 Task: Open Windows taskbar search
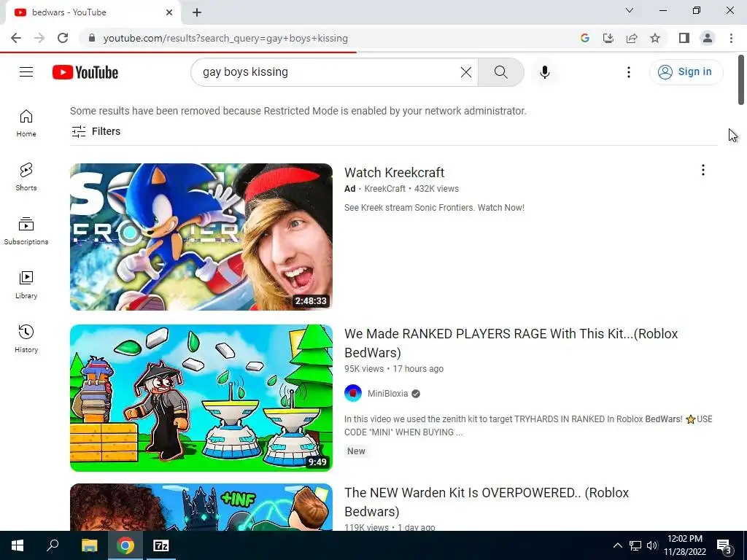coord(53,545)
